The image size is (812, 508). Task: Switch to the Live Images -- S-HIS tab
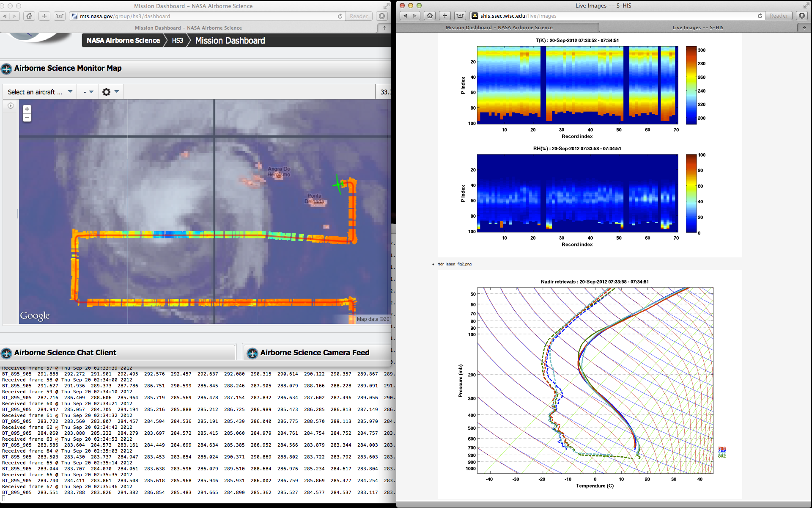697,27
